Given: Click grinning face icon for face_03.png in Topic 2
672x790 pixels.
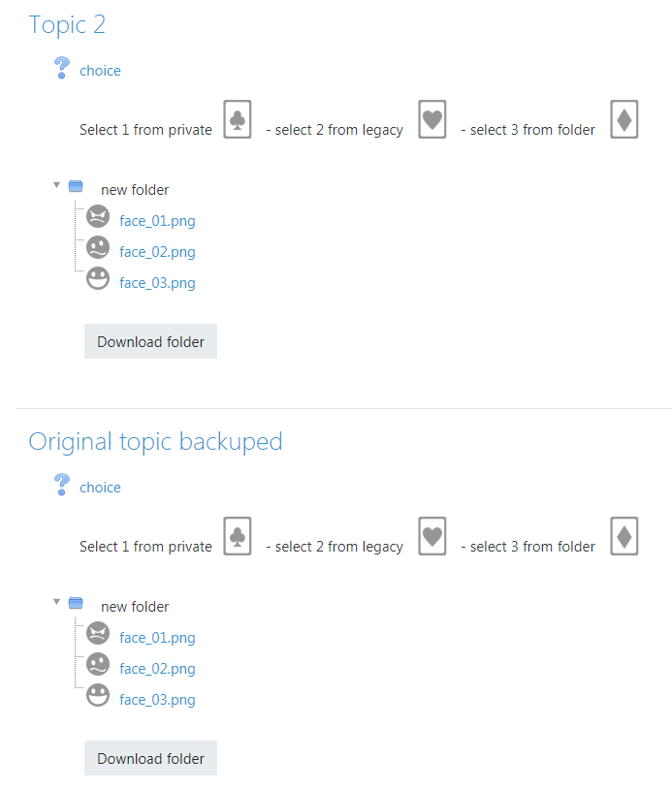Looking at the screenshot, I should (98, 278).
